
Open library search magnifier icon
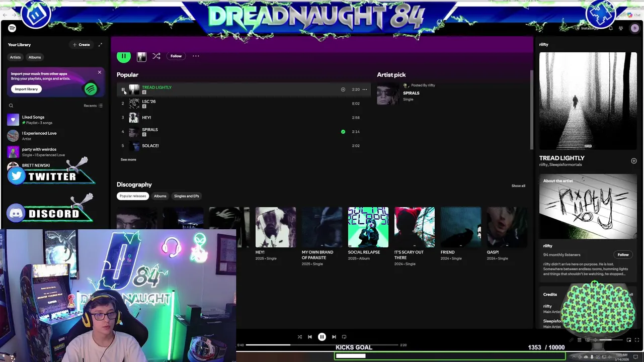click(x=11, y=106)
